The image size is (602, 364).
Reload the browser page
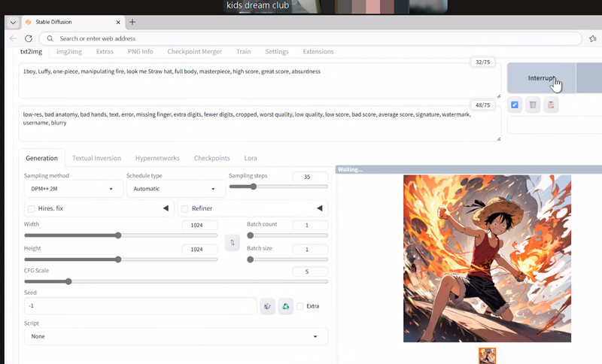pyautogui.click(x=29, y=38)
